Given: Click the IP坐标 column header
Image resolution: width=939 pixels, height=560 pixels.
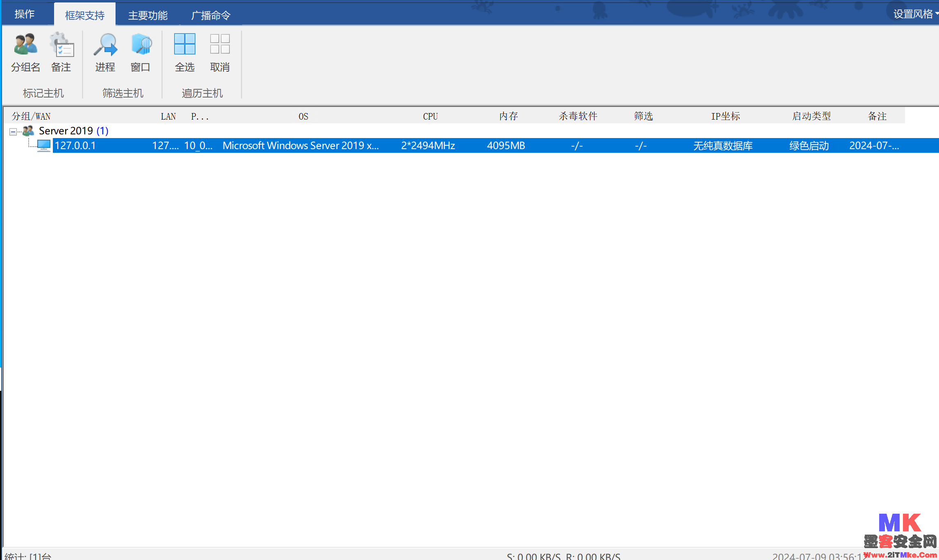Looking at the screenshot, I should pos(726,116).
